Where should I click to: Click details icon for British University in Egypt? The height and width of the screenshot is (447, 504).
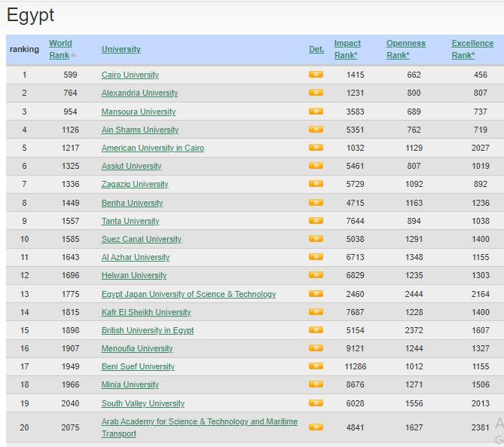coord(316,330)
